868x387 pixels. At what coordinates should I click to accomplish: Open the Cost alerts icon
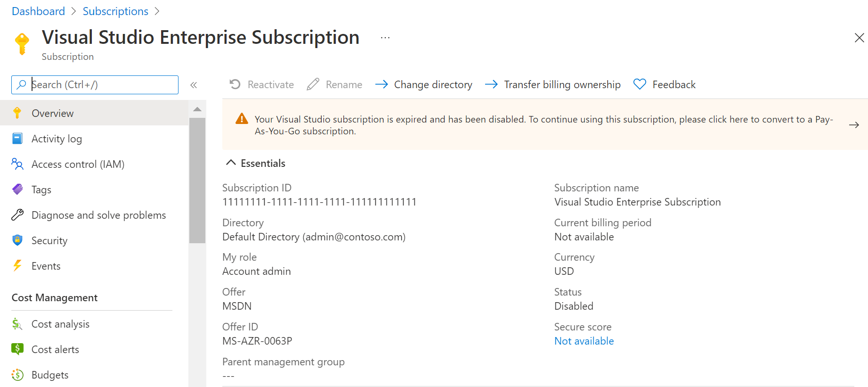(x=17, y=349)
